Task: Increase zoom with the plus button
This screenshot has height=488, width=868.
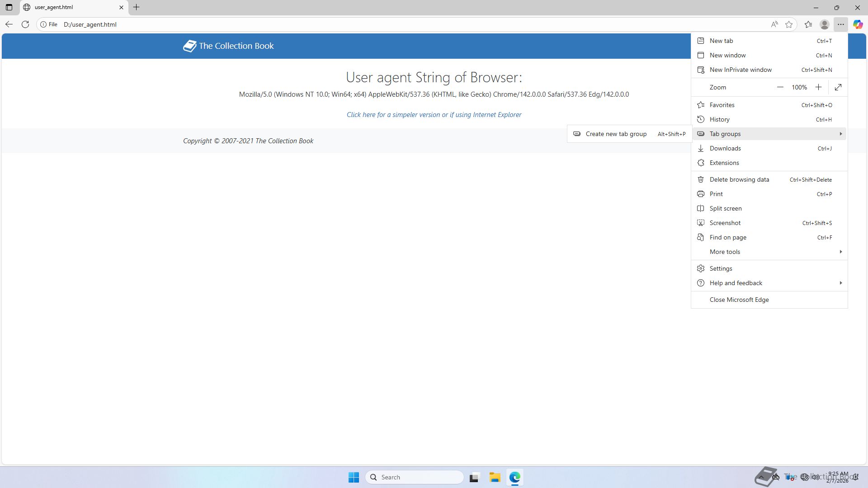Action: (818, 87)
